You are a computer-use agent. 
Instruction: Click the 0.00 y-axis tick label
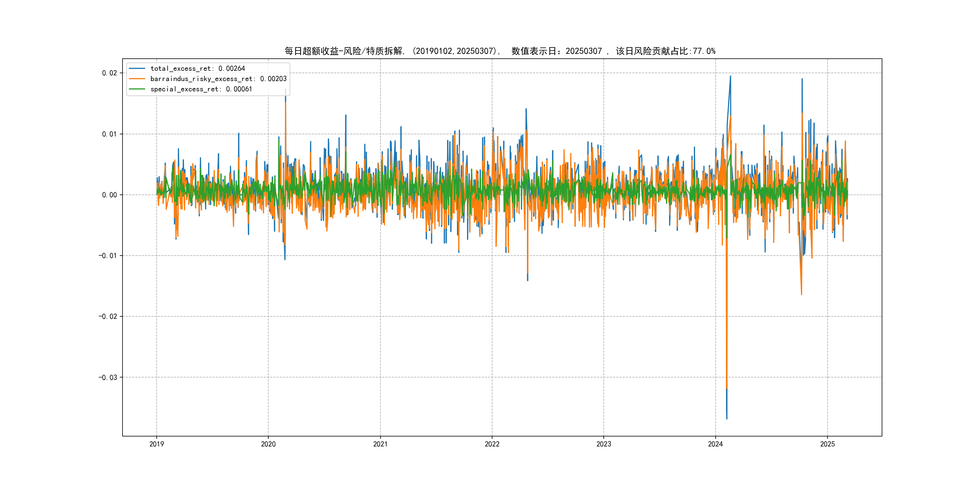click(109, 195)
